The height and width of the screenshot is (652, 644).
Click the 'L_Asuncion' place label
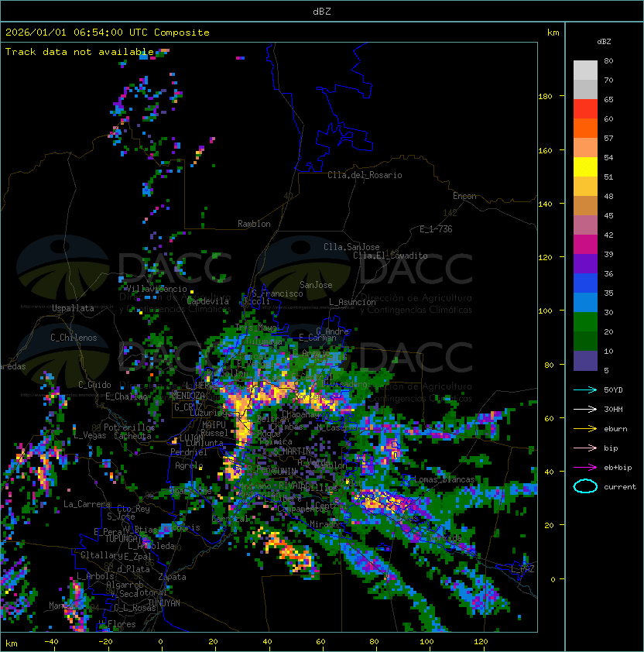352,302
